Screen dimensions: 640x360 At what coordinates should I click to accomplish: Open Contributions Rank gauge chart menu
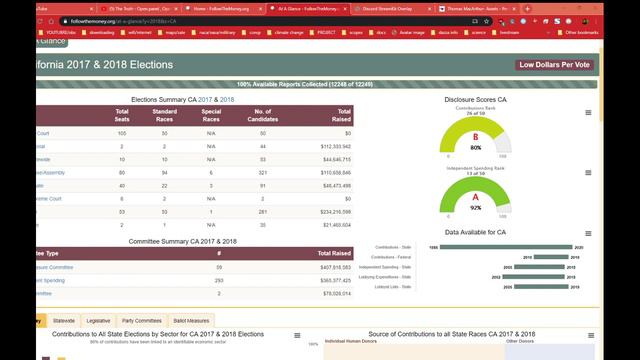[x=588, y=113]
